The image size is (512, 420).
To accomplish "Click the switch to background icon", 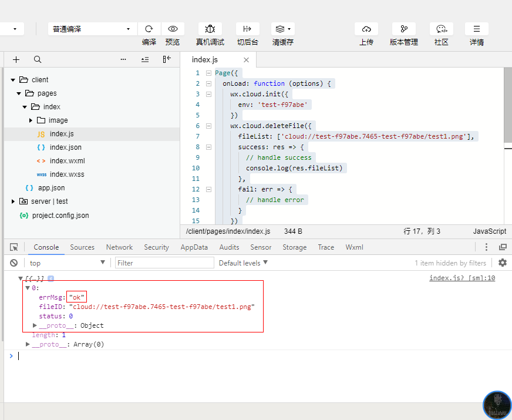I will point(247,29).
